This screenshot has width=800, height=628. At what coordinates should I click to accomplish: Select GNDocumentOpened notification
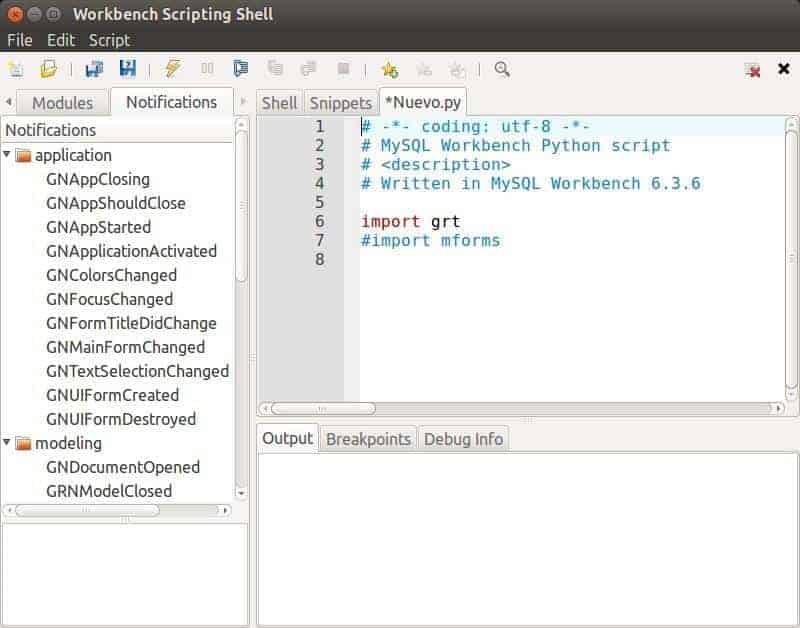click(123, 467)
